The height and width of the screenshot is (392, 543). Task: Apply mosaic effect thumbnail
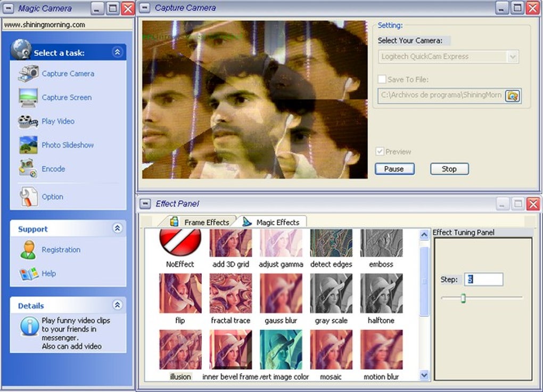pyautogui.click(x=331, y=349)
